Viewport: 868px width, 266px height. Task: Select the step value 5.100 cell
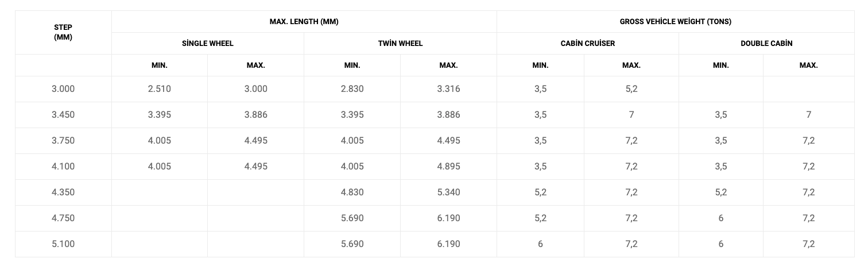coord(63,244)
